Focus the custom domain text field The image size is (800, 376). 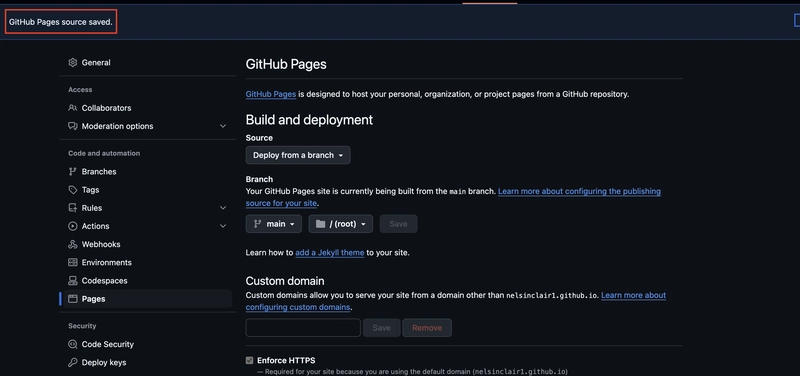point(303,328)
